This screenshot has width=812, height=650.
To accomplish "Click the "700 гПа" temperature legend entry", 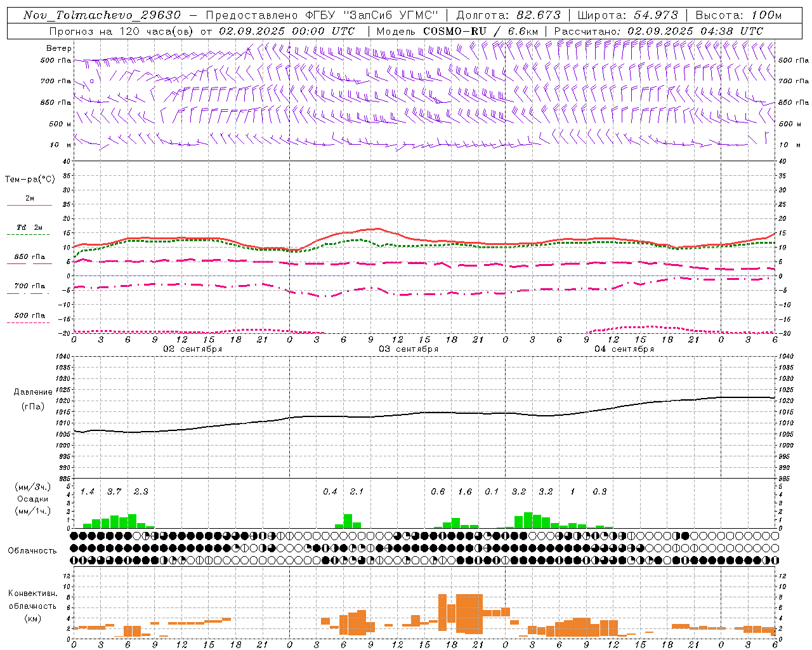I will tap(30, 286).
